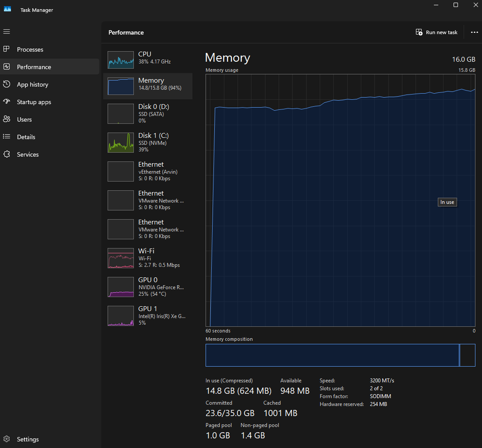The height and width of the screenshot is (448, 482).
Task: Select Wi-Fi S: 2.7 R: 0.5 Mbps entry
Action: click(x=148, y=258)
